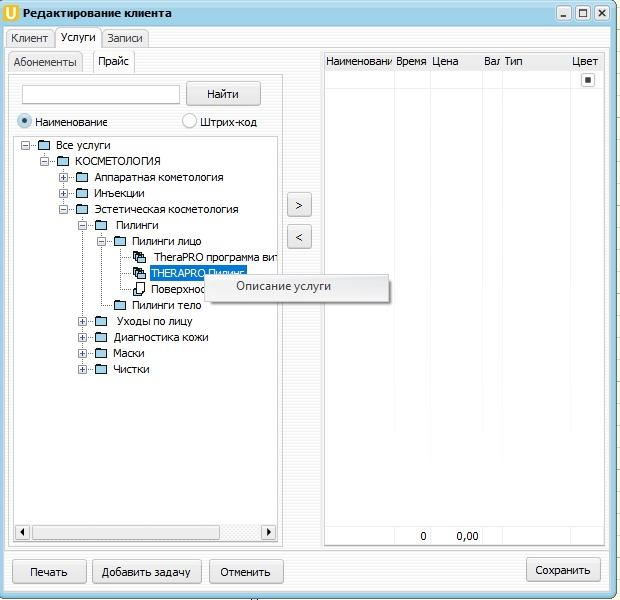Expand the Инъекции tree node
The height and width of the screenshot is (600, 620).
(64, 193)
